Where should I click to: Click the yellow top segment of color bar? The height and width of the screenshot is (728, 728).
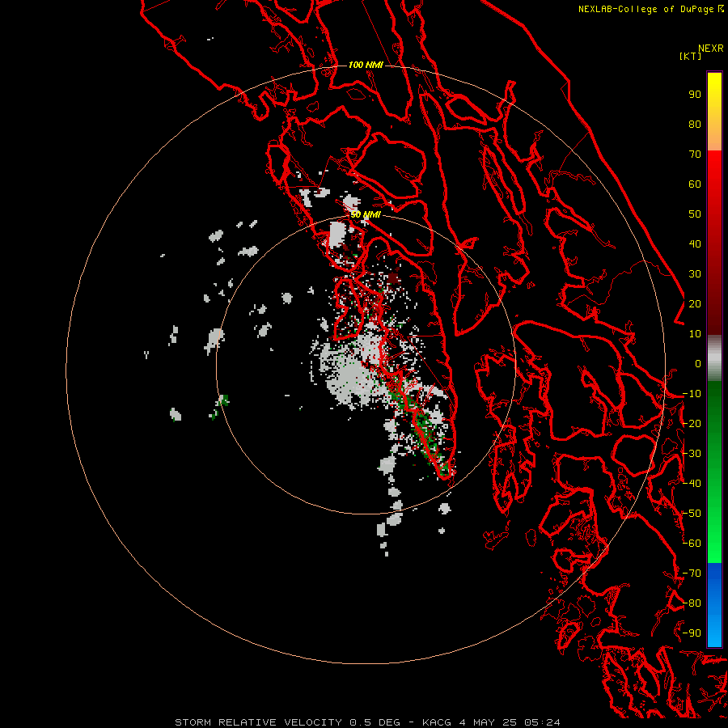click(x=714, y=112)
